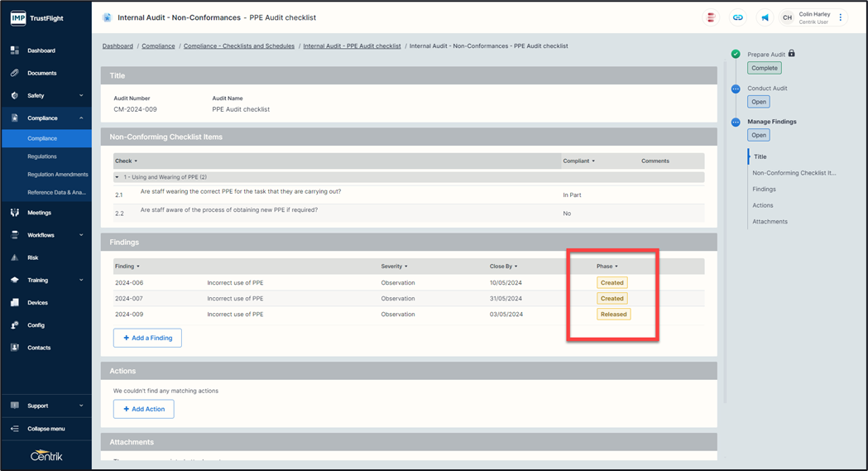This screenshot has width=868, height=471.
Task: Expand the Safety menu in sidebar
Action: pyautogui.click(x=80, y=96)
